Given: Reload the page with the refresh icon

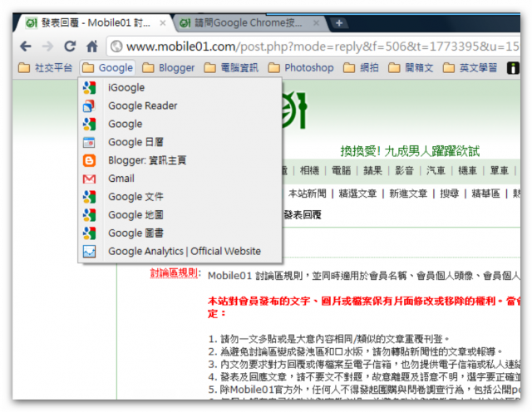Looking at the screenshot, I should pos(70,47).
